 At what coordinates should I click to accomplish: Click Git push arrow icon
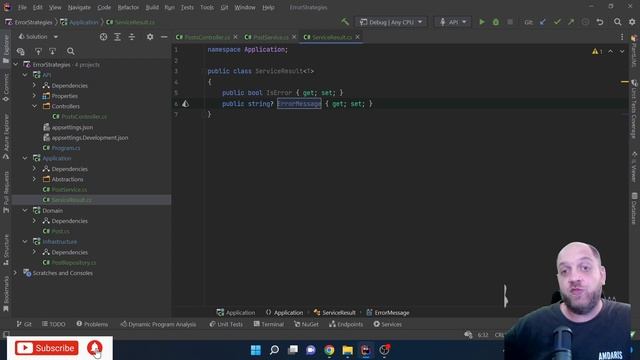pos(571,22)
